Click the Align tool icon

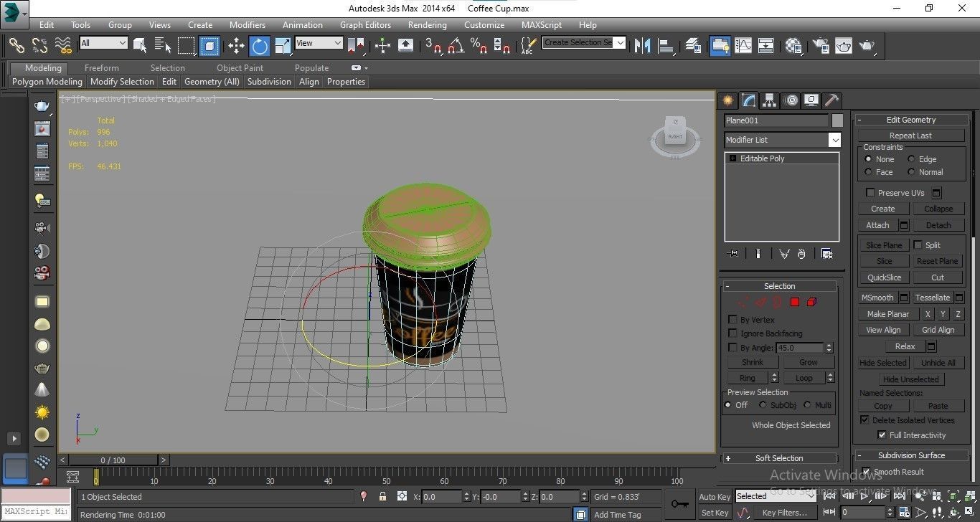tap(666, 46)
